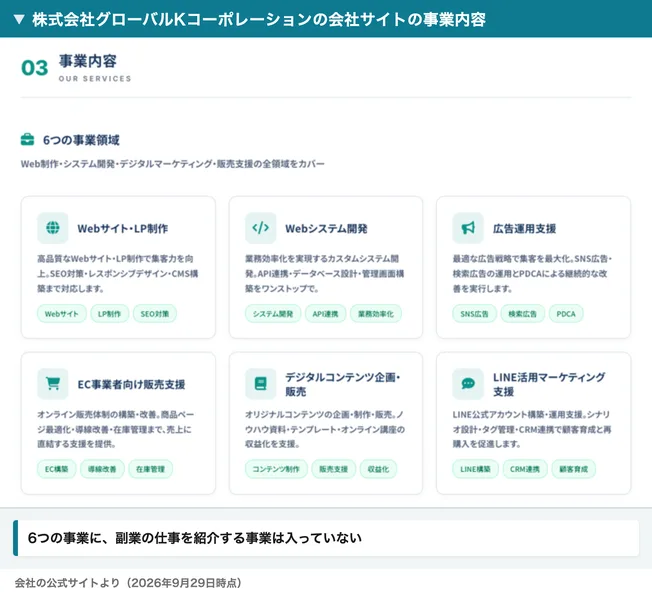
Task: Click the book icon for デジタルコンテンツ企画・販売
Action: [260, 383]
